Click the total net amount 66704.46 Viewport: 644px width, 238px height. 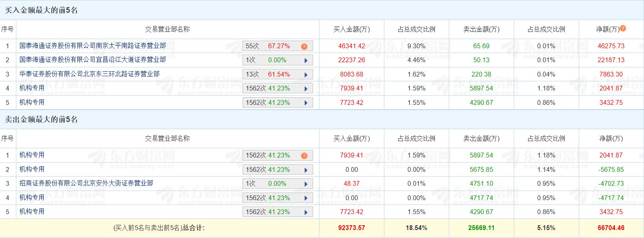(x=611, y=228)
